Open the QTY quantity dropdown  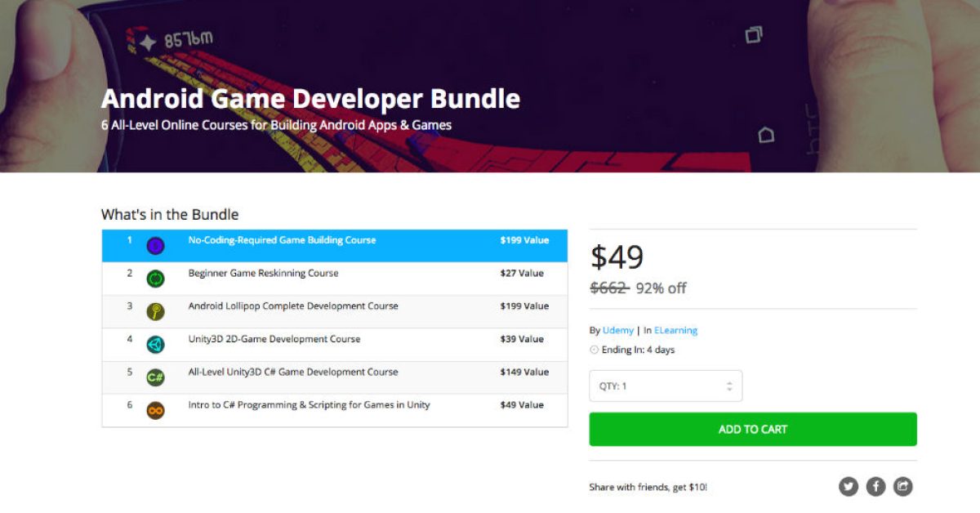pyautogui.click(x=665, y=386)
